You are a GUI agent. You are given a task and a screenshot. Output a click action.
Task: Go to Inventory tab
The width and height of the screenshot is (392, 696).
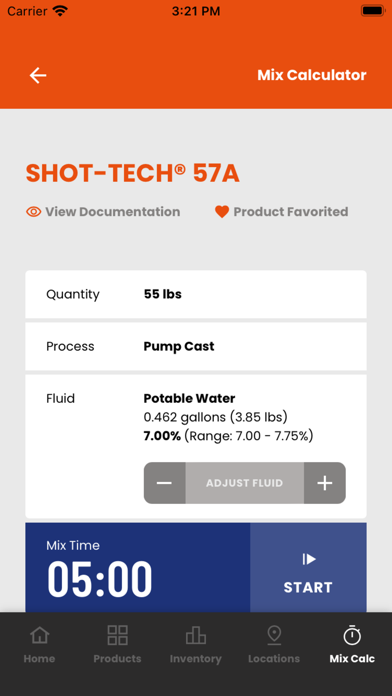coord(196,645)
